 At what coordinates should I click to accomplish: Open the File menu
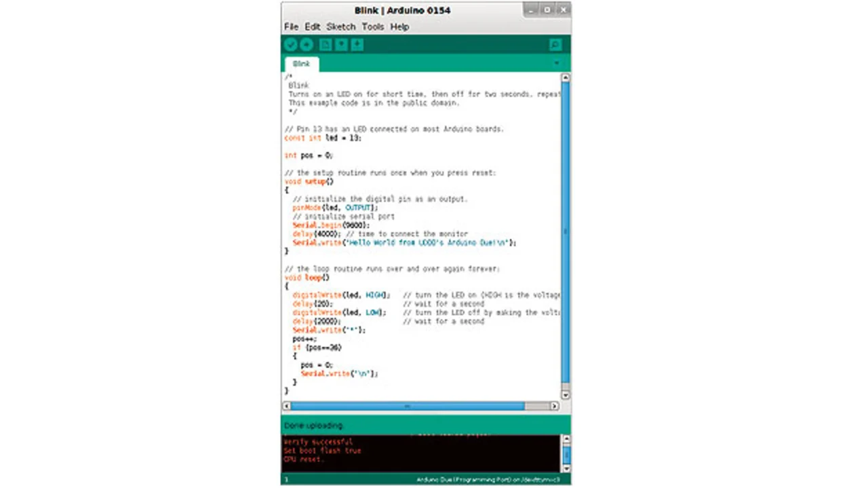point(291,26)
